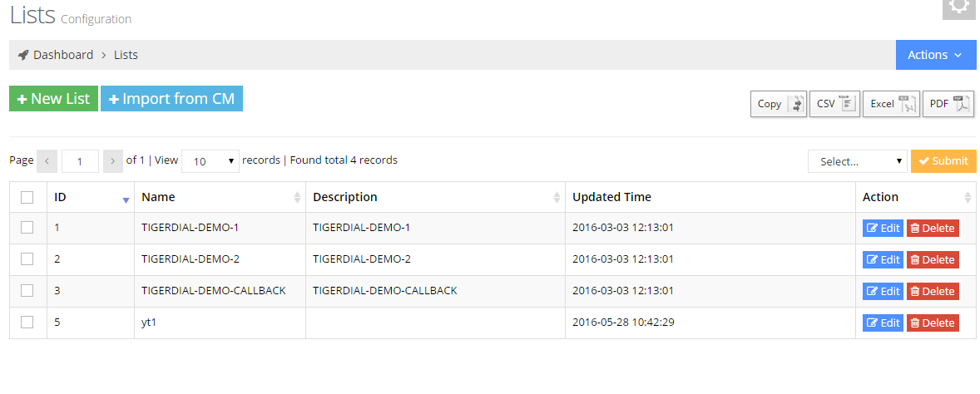Screen dimensions: 980x394
Task: Go to previous page arrow
Action: click(x=47, y=161)
